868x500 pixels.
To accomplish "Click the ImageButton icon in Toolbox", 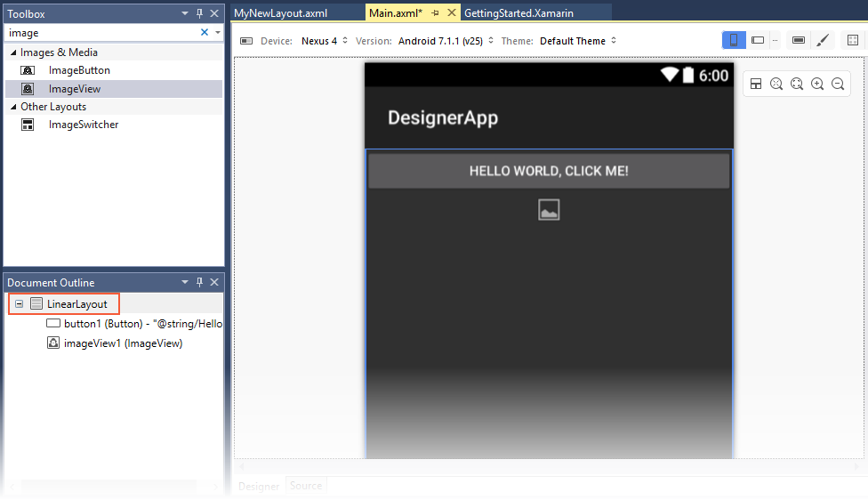I will pyautogui.click(x=28, y=70).
